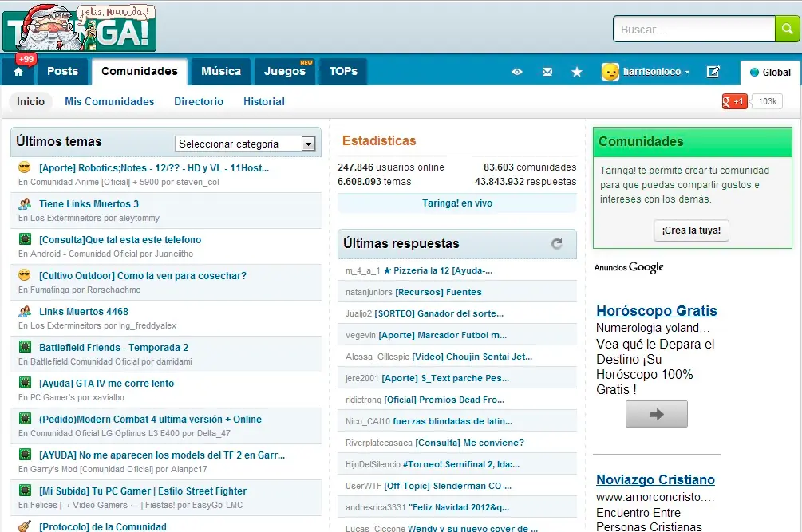This screenshot has width=802, height=532.
Task: Click the star icon in Pizzeria la 12 reply
Action: 387,271
